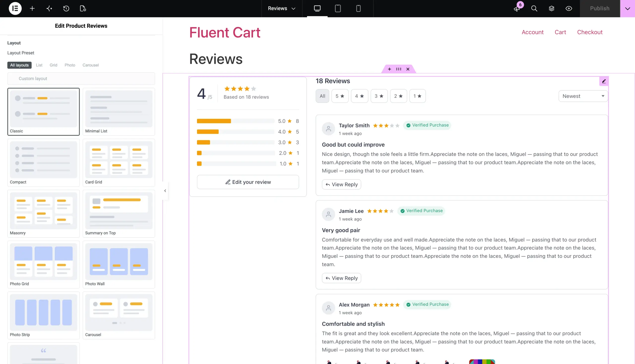The height and width of the screenshot is (364, 635).
Task: Open the Newest sort dropdown
Action: (583, 96)
